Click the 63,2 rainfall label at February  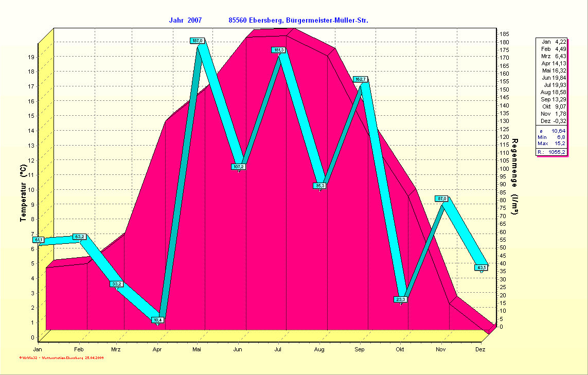[80, 237]
